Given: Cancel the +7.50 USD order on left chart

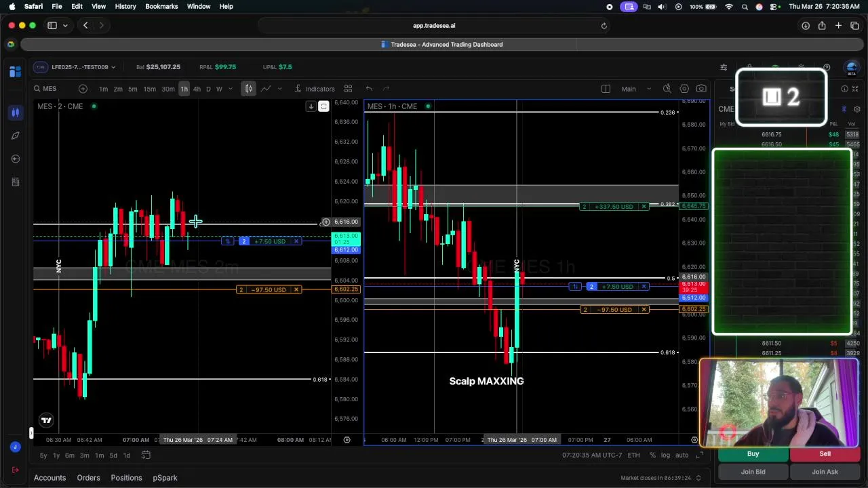Looking at the screenshot, I should 296,241.
